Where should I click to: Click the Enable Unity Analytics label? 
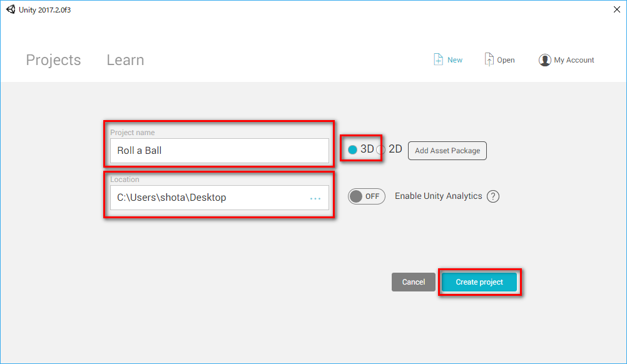coord(438,196)
